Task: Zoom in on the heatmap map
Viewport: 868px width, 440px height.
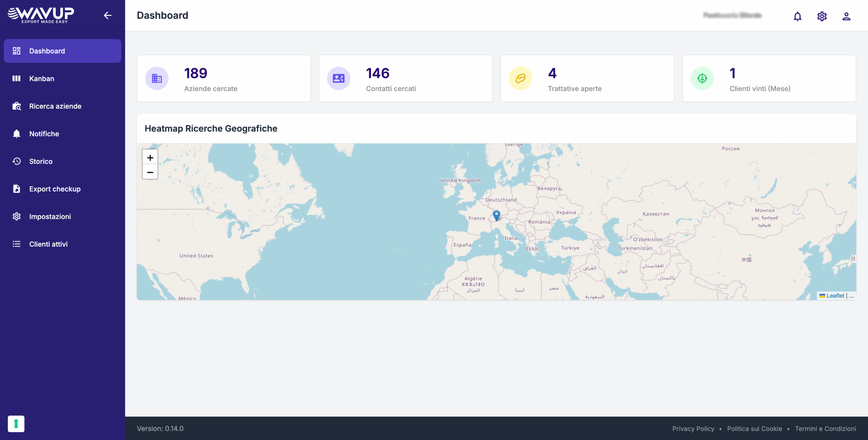Action: pos(150,158)
